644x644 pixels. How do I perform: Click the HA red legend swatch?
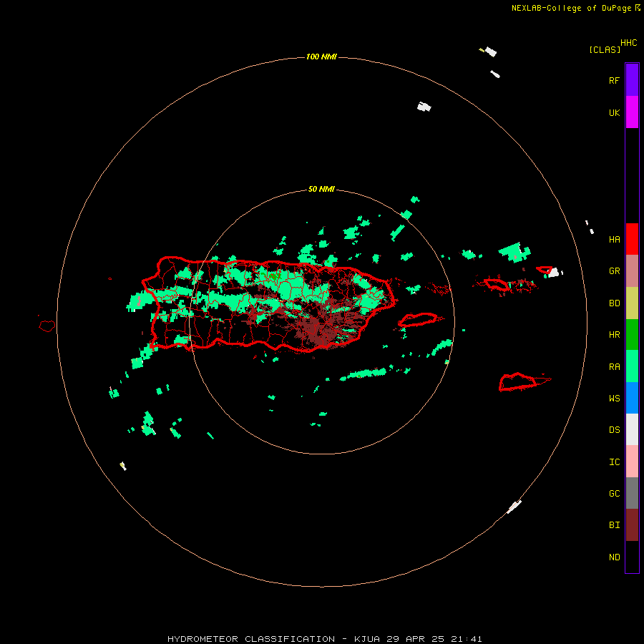click(x=632, y=239)
